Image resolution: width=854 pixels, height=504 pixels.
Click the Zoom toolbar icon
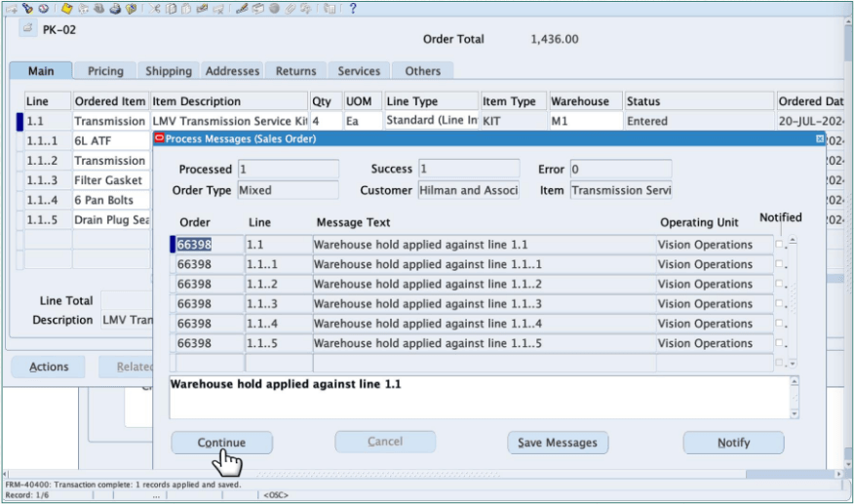(x=258, y=9)
